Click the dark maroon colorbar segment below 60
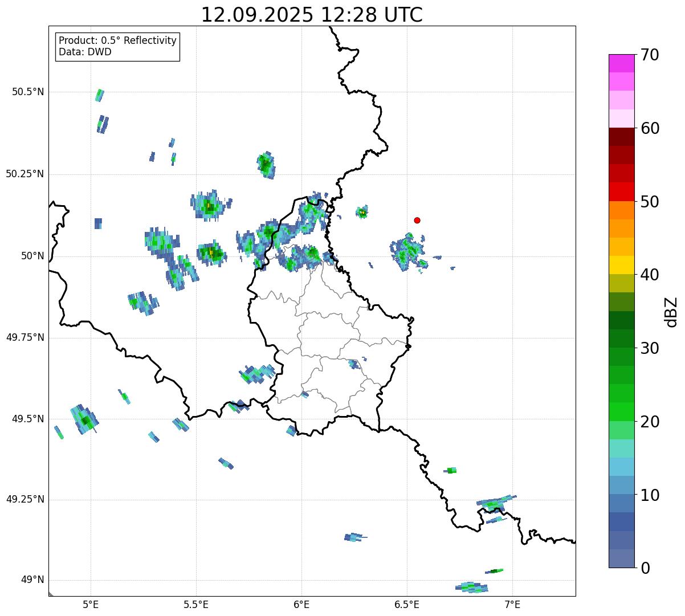 pyautogui.click(x=621, y=137)
